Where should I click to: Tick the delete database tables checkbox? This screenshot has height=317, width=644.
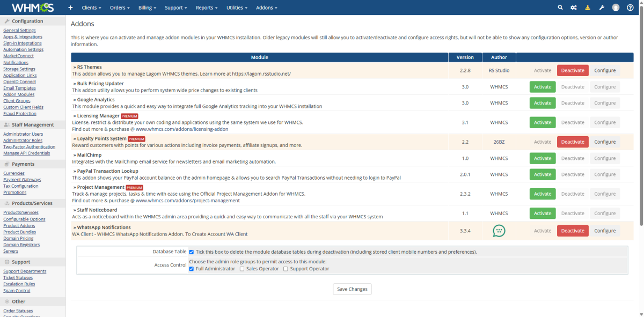(x=192, y=252)
